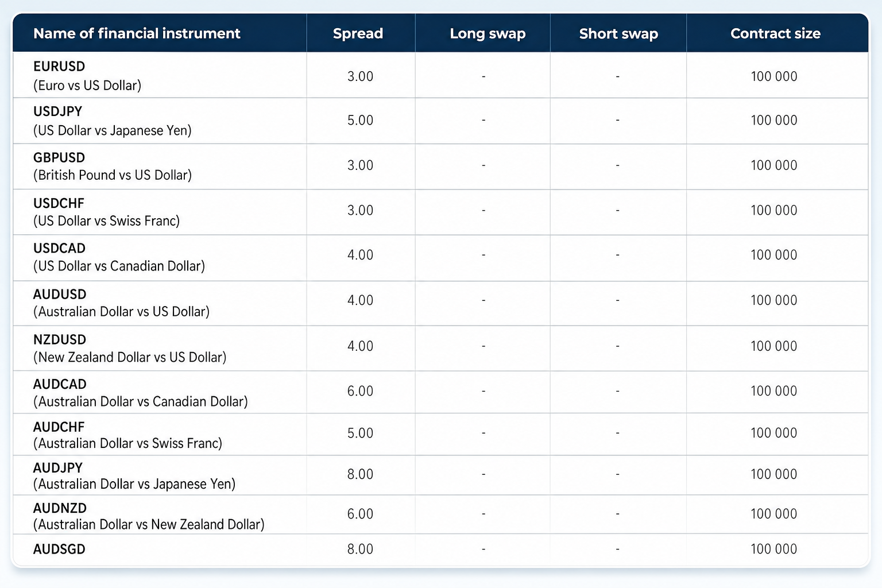Select the USDCHF instrument name

[59, 203]
